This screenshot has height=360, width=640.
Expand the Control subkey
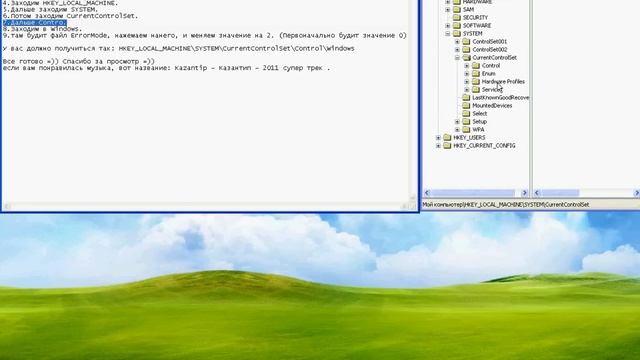coord(467,65)
